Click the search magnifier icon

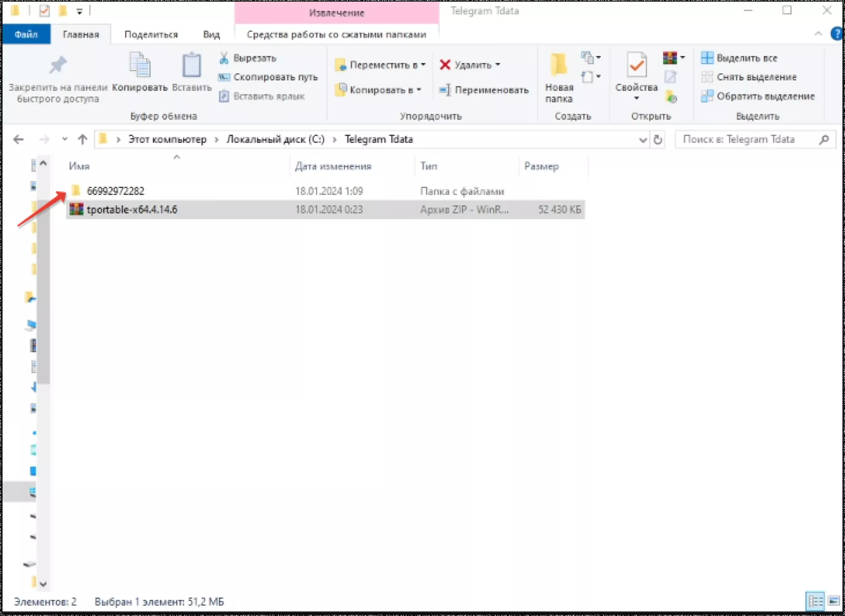click(x=824, y=139)
